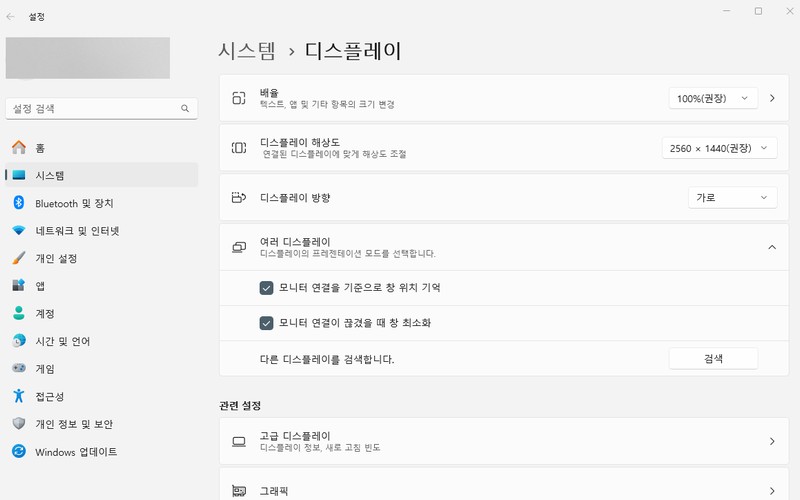This screenshot has width=800, height=500.
Task: Open 개인 설정 category
Action: point(102,258)
